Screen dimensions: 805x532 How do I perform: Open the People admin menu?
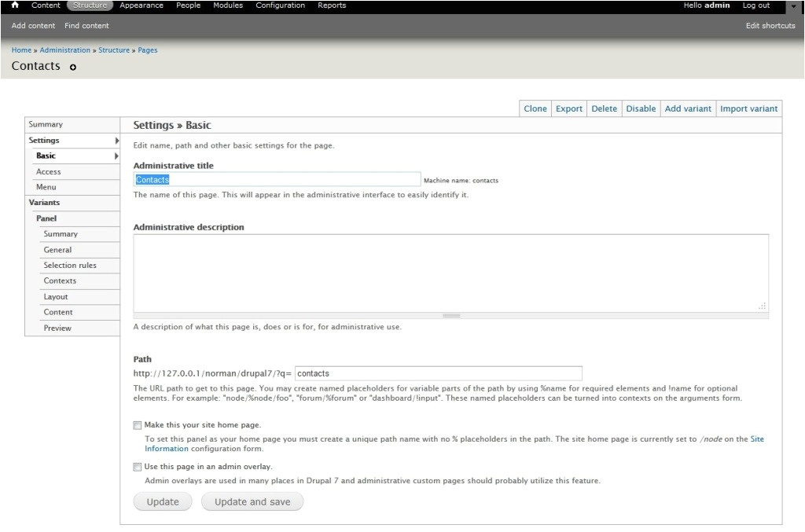coord(189,6)
